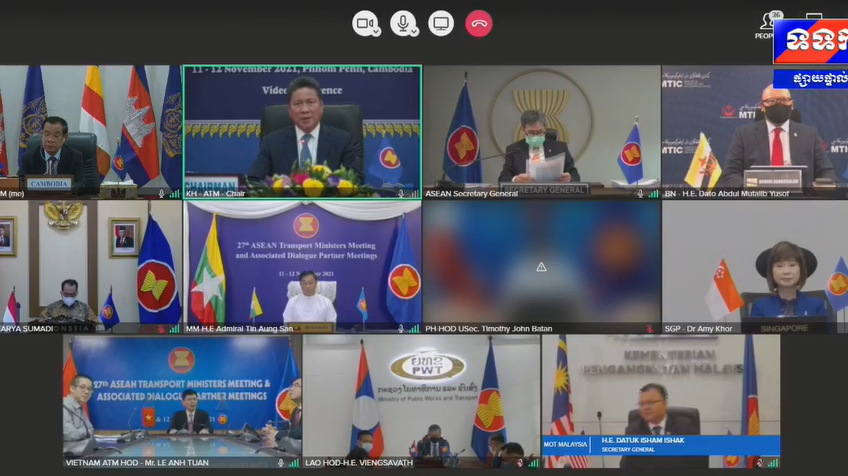Select BN - H.E. Dato Abdul Mutalib Yusof tile

tap(755, 132)
